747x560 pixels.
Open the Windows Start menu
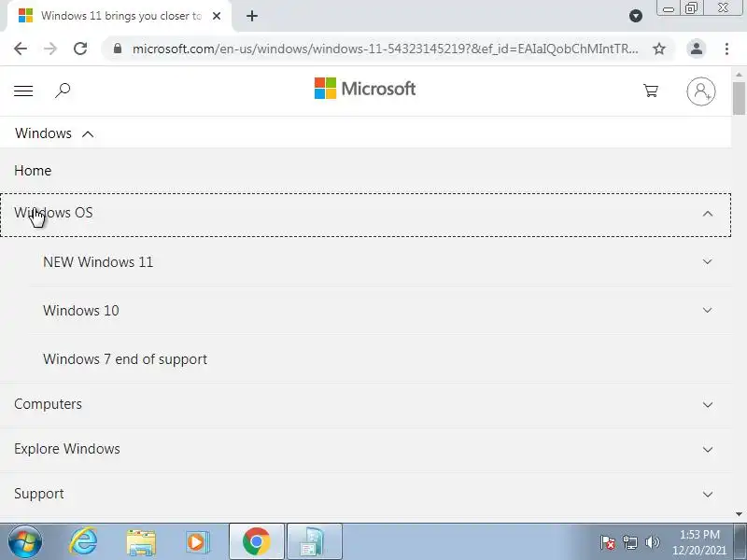pos(25,541)
